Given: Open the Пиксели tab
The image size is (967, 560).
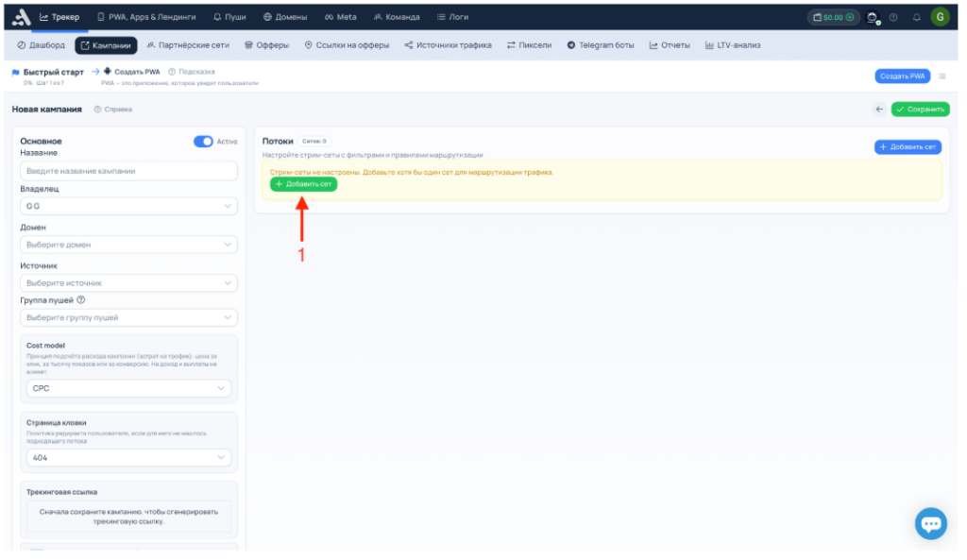Looking at the screenshot, I should click(x=529, y=45).
